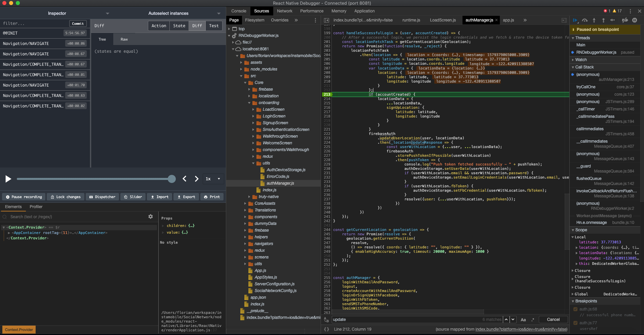644x335 pixels.
Task: Uncheck the auth.js:68 breakpoint
Action: pos(576,309)
